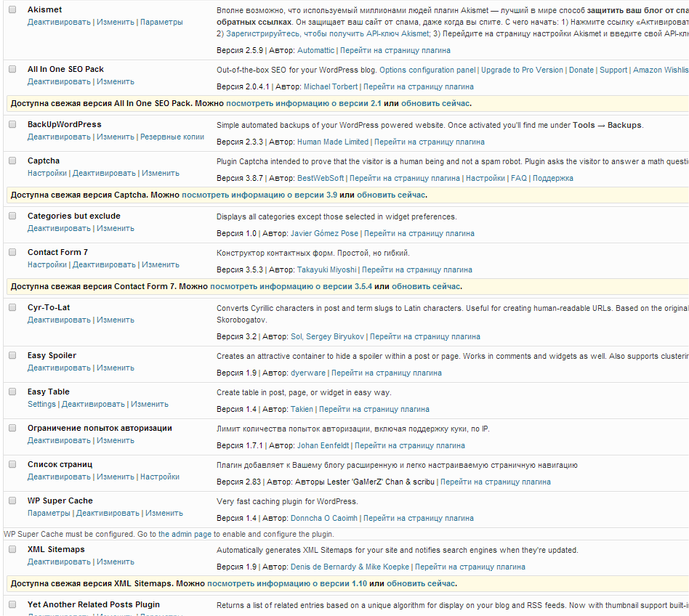The height and width of the screenshot is (616, 689).
Task: View XML Sitemaps version 1.10 info
Action: click(x=287, y=584)
